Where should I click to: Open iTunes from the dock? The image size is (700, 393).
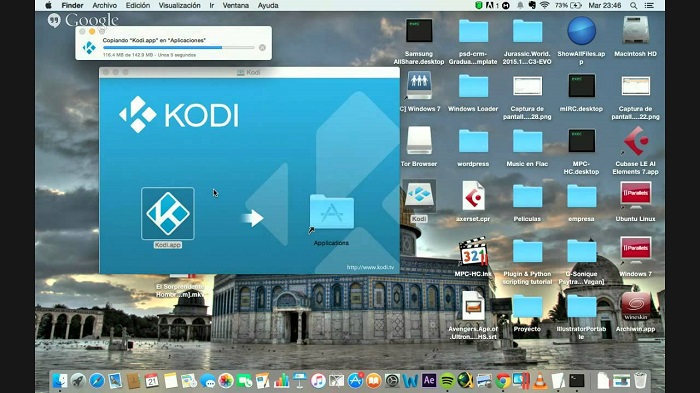point(318,380)
